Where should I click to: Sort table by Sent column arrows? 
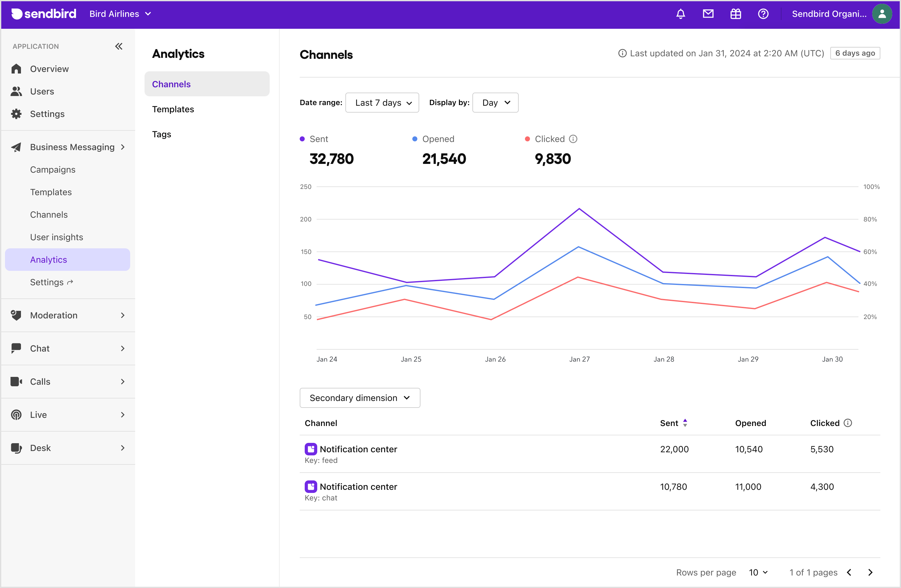(685, 423)
